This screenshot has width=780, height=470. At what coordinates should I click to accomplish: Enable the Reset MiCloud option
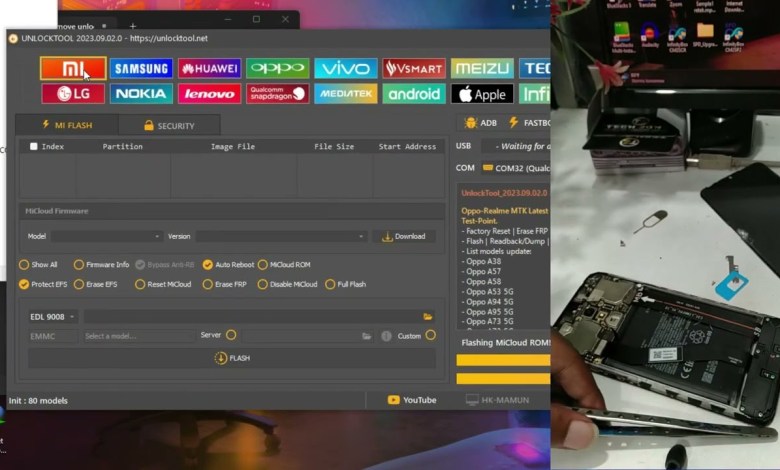click(140, 284)
